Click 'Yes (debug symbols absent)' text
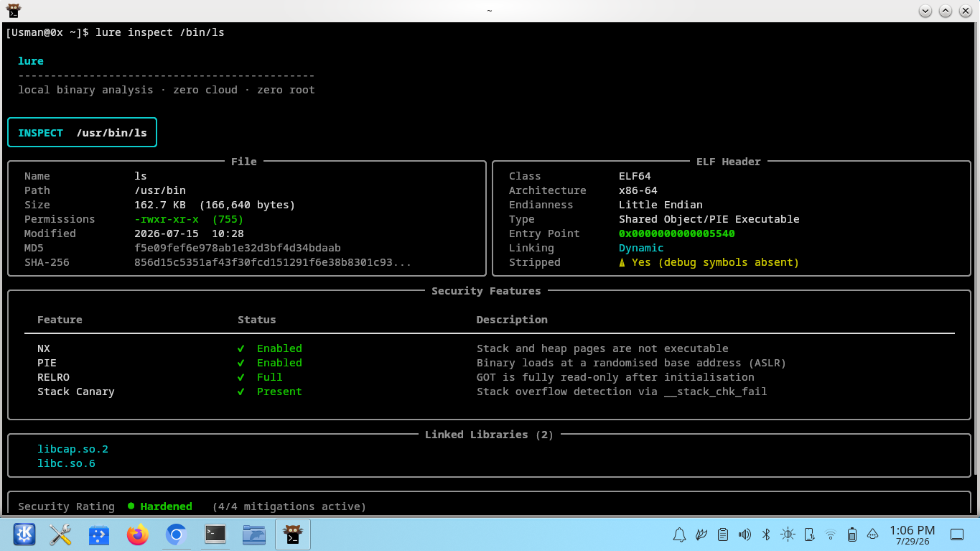 715,262
